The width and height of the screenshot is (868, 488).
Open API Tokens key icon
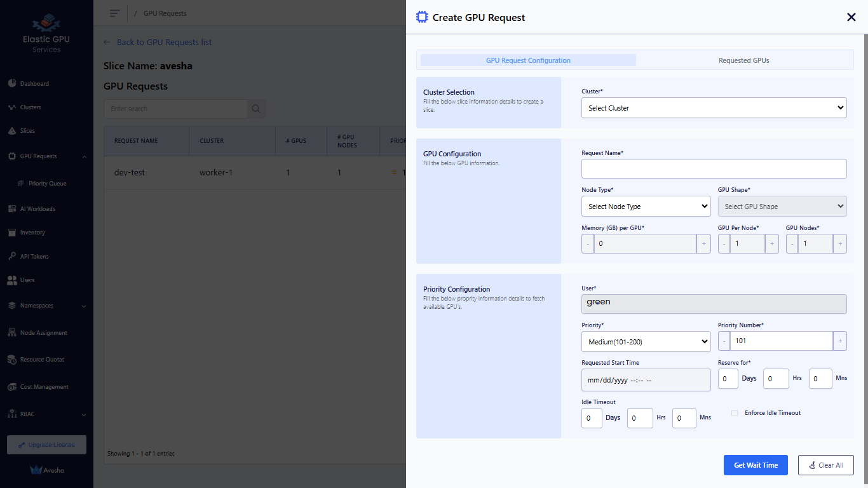click(x=12, y=257)
